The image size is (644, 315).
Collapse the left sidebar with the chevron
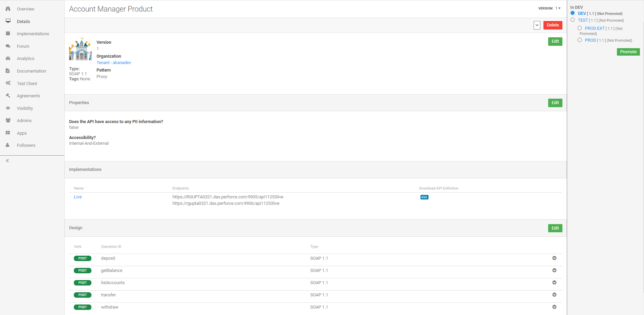[7, 160]
